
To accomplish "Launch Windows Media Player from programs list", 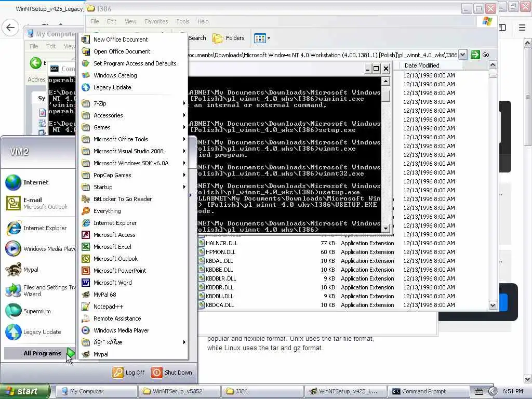I will [134, 330].
